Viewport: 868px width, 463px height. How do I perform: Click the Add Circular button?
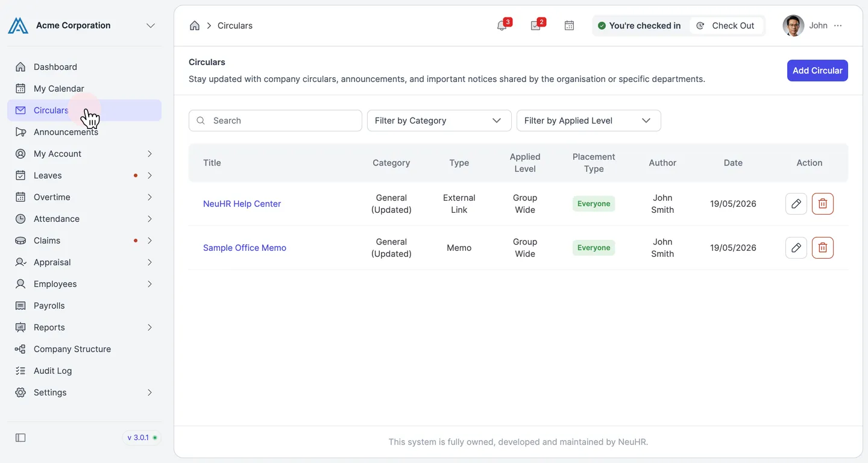pyautogui.click(x=817, y=71)
